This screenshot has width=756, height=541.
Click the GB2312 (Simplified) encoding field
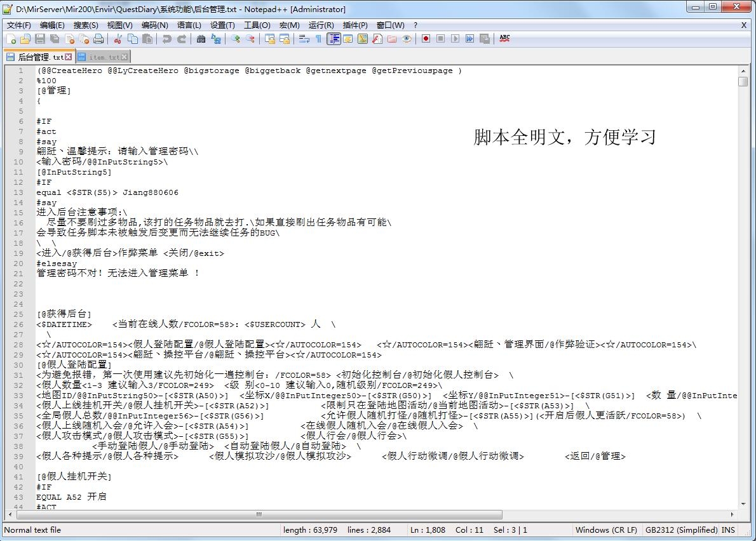click(x=681, y=530)
